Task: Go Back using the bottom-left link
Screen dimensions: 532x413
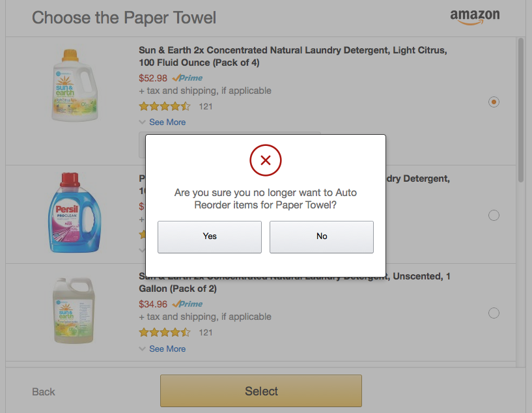Action: coord(44,392)
